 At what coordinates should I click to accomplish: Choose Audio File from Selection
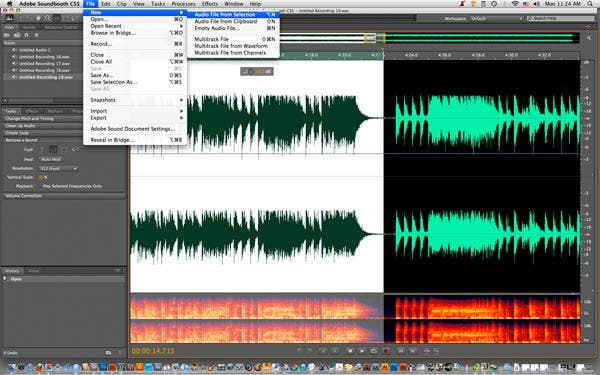[233, 15]
